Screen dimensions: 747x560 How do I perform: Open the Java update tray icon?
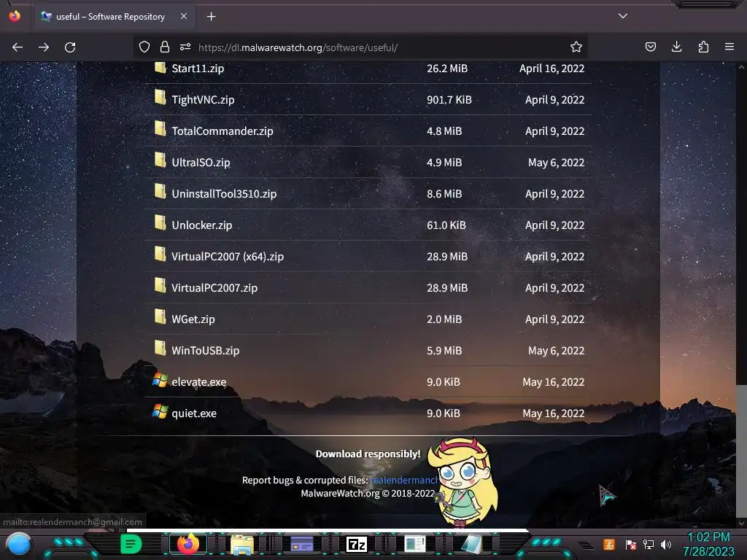[x=609, y=544]
